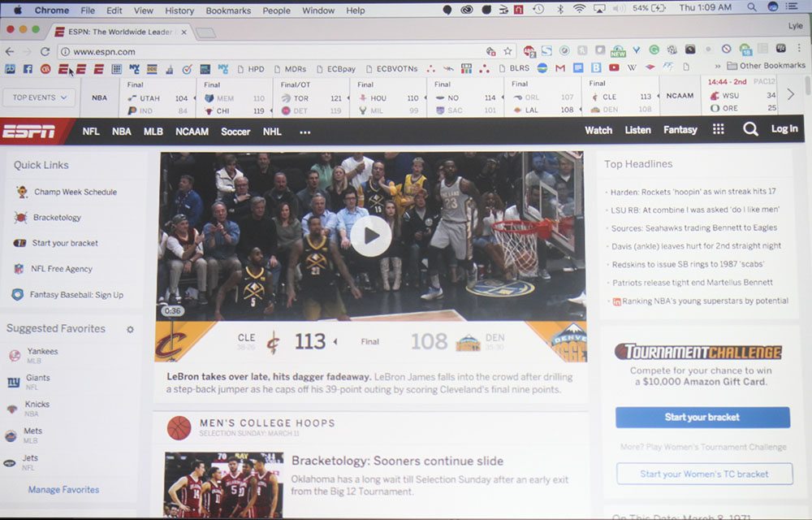Open the WSU vs ORE live score
The width and height of the screenshot is (812, 520).
pyautogui.click(x=741, y=95)
